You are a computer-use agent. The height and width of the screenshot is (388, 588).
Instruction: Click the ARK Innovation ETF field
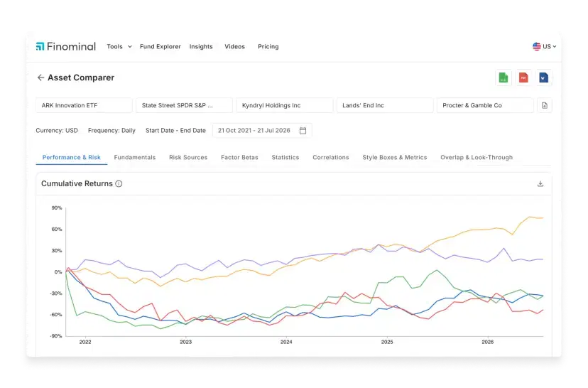click(x=84, y=105)
